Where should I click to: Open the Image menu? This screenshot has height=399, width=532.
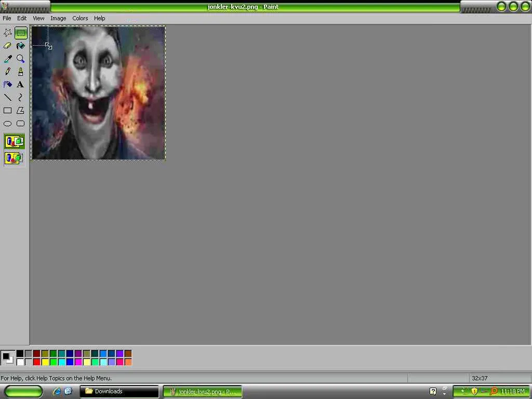tap(58, 18)
